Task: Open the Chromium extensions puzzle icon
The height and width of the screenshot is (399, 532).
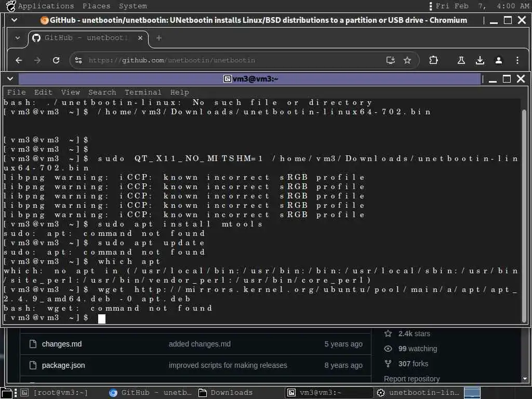Action: tap(433, 60)
